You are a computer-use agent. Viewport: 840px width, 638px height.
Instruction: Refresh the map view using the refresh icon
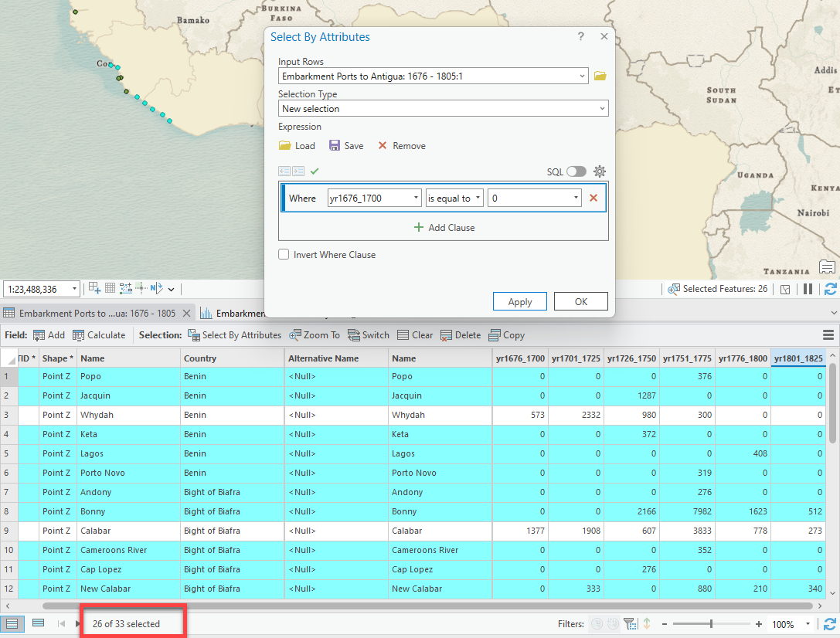[831, 289]
